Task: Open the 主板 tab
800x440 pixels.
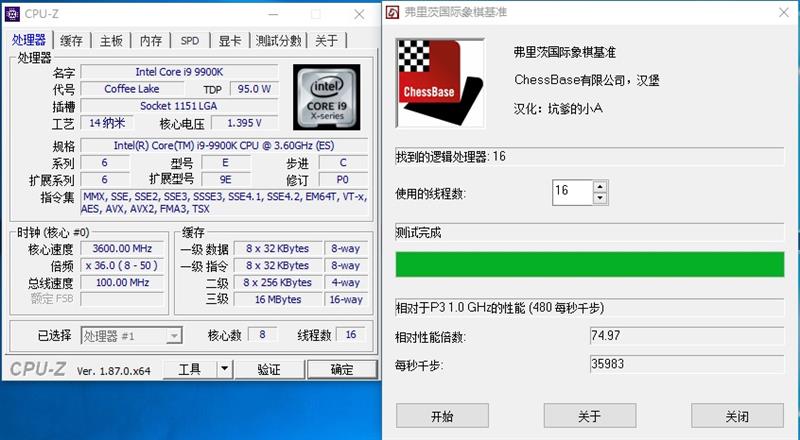Action: pos(111,41)
